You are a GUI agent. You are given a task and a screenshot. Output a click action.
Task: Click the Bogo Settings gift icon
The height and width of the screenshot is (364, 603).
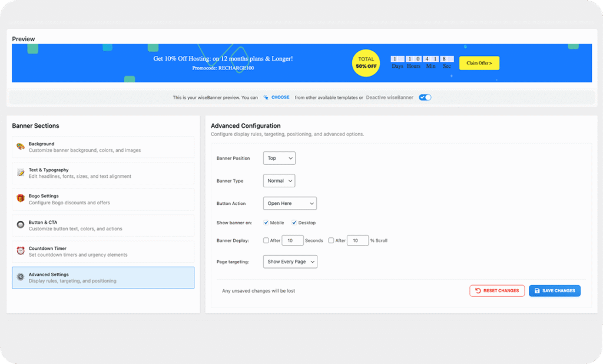[21, 199]
